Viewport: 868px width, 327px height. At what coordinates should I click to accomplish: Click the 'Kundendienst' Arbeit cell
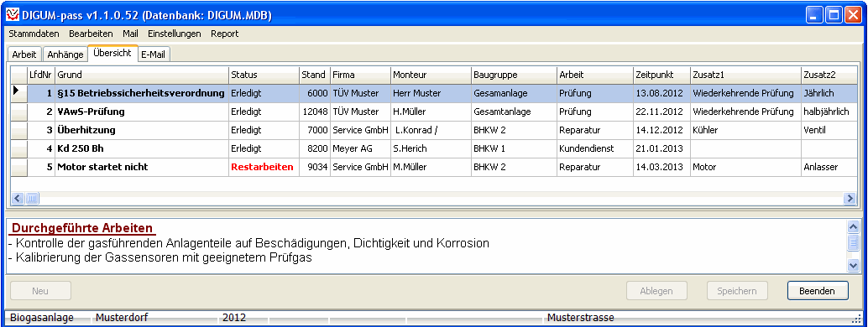(595, 149)
